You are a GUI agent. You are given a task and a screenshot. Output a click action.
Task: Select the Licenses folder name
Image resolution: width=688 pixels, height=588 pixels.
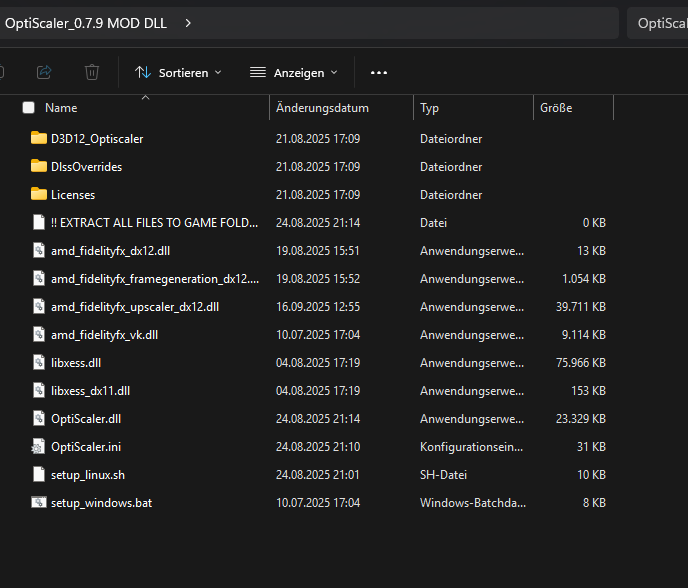(x=73, y=195)
